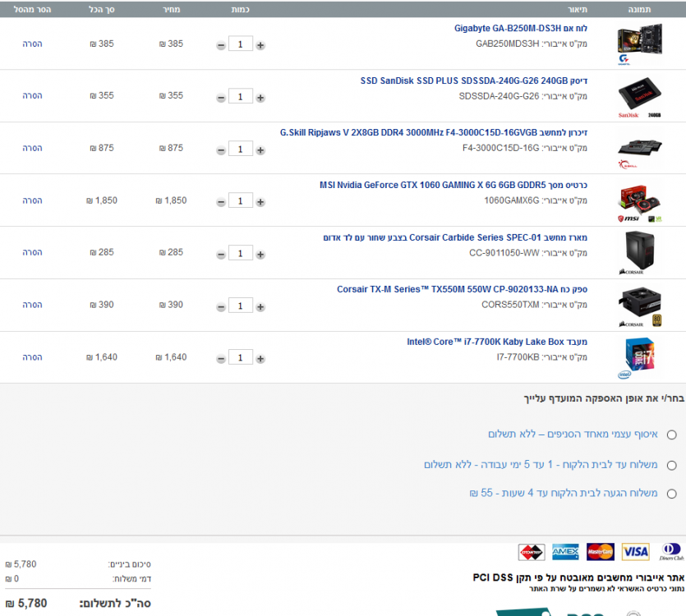Image resolution: width=686 pixels, height=616 pixels.
Task: Click quantity field for Gigabyte motherboard
Action: pyautogui.click(x=240, y=44)
